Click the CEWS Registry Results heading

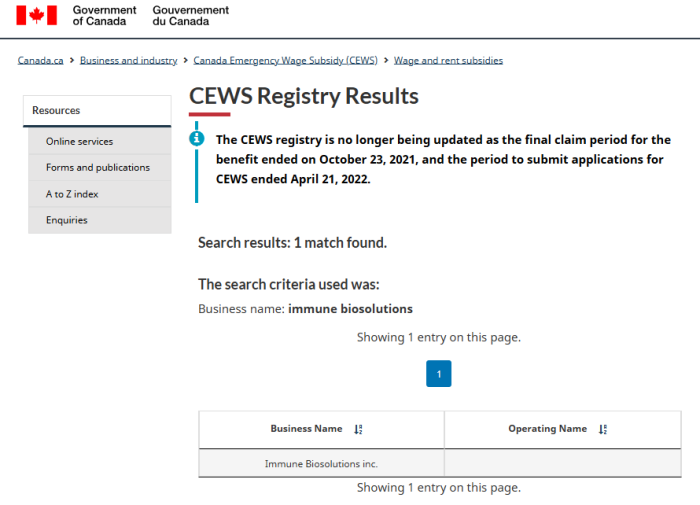pyautogui.click(x=304, y=96)
